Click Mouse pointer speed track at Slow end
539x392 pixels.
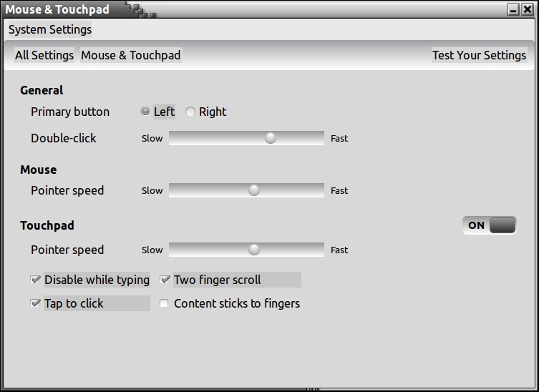174,190
